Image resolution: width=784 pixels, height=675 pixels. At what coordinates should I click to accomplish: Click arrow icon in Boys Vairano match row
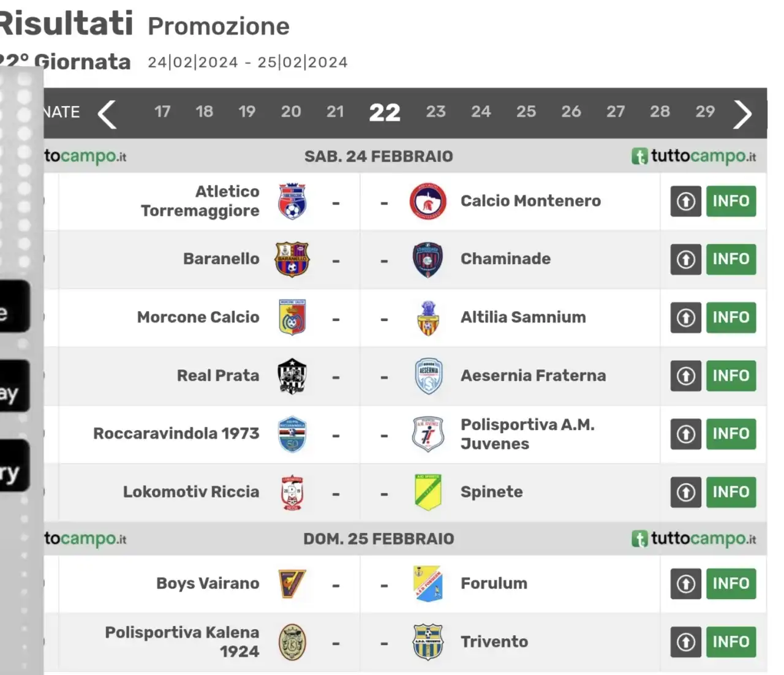[x=685, y=584]
